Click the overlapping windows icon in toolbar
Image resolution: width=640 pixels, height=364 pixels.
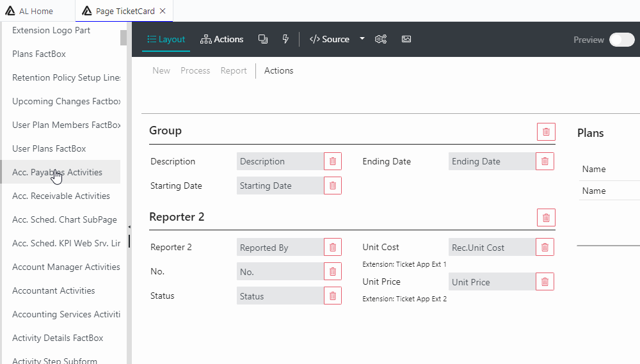coord(262,39)
